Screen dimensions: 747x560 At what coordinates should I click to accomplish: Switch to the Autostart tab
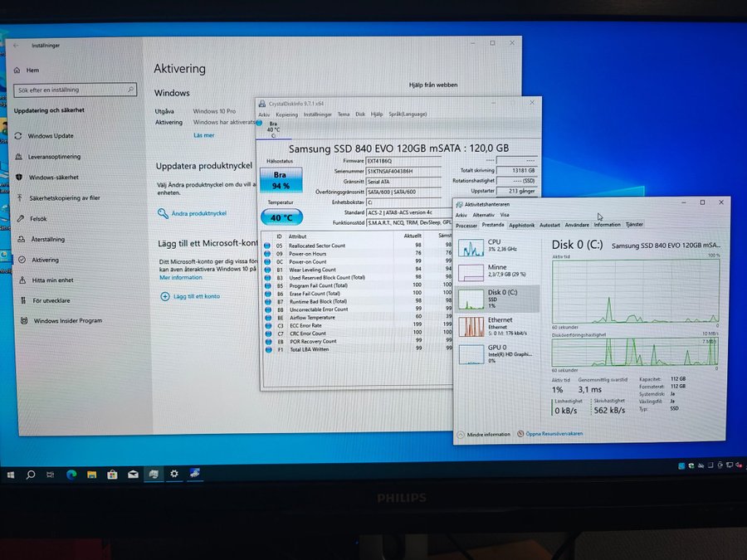549,225
